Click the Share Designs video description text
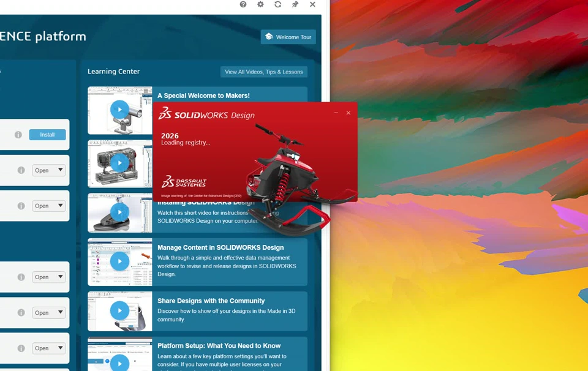Screen dimensions: 588x371 pos(227,315)
